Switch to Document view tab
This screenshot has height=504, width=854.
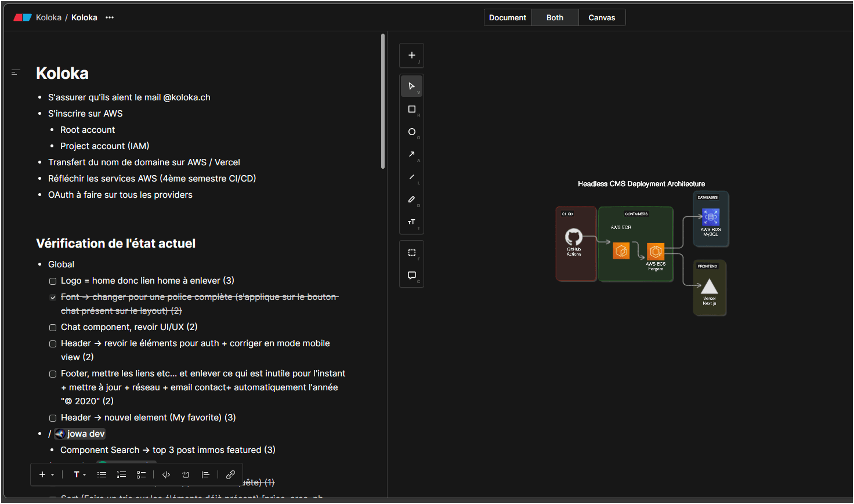[x=508, y=17]
